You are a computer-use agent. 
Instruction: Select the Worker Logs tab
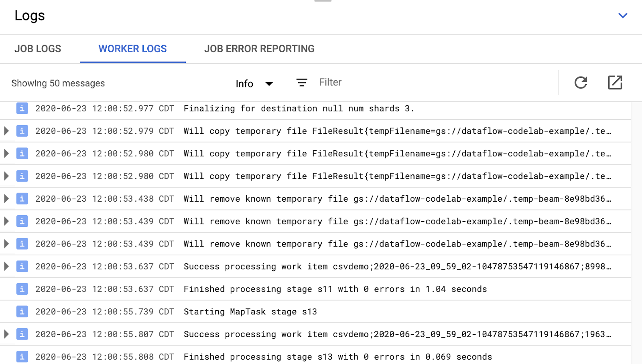point(132,49)
